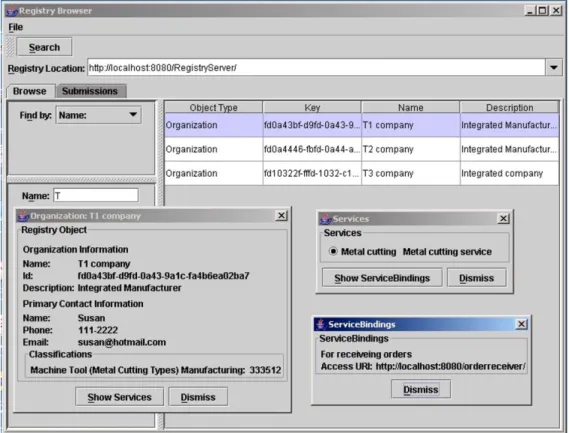Click Integrated Manufactur... description in T1 row

(x=509, y=125)
